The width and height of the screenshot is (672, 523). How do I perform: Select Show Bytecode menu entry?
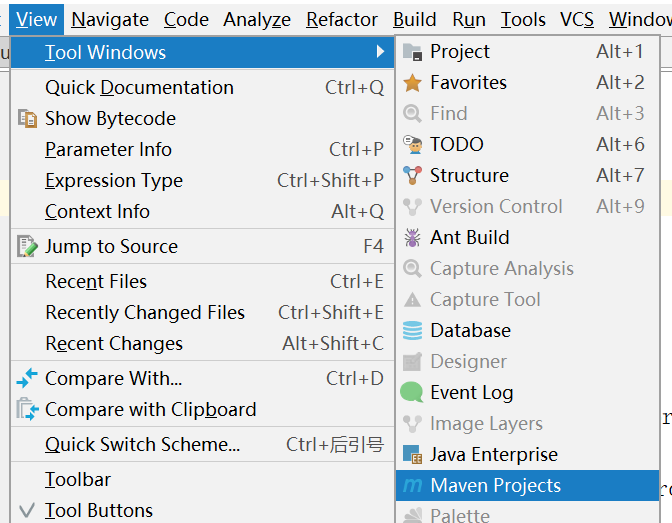point(110,119)
